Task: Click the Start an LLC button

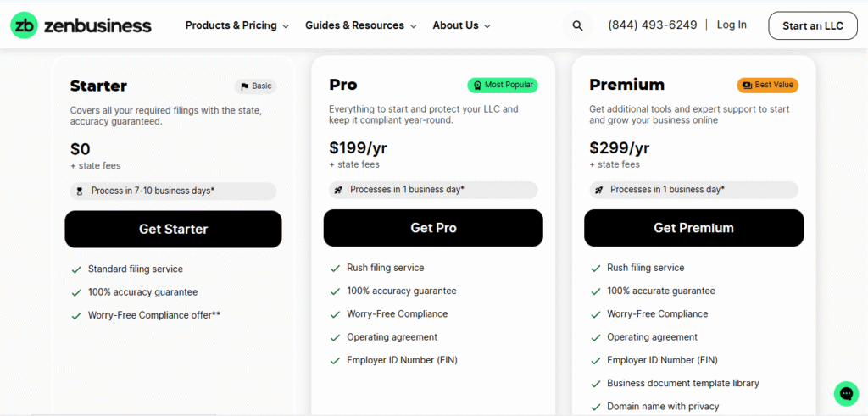Action: tap(812, 25)
